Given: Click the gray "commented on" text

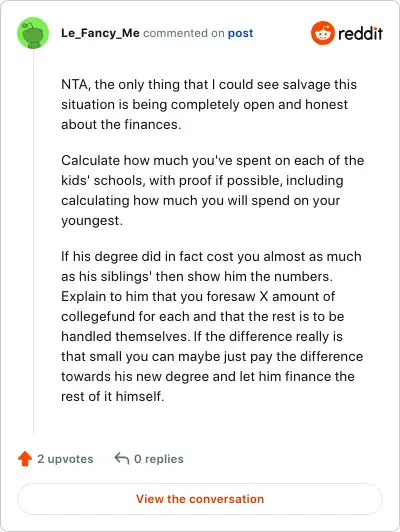Looking at the screenshot, I should click(x=184, y=33).
